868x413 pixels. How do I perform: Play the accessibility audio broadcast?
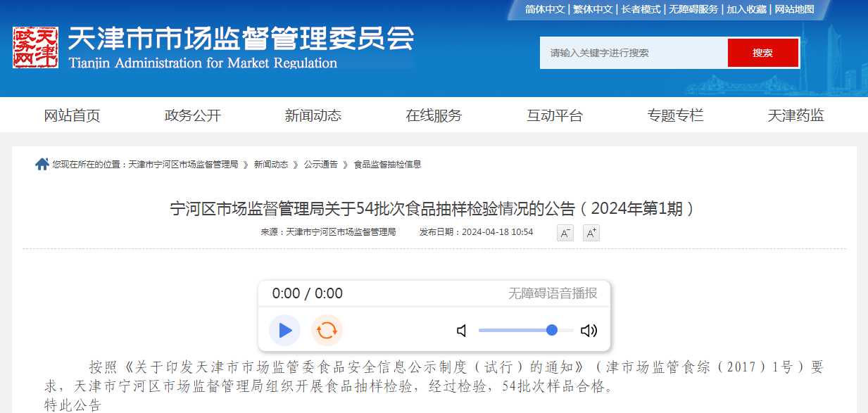[284, 331]
